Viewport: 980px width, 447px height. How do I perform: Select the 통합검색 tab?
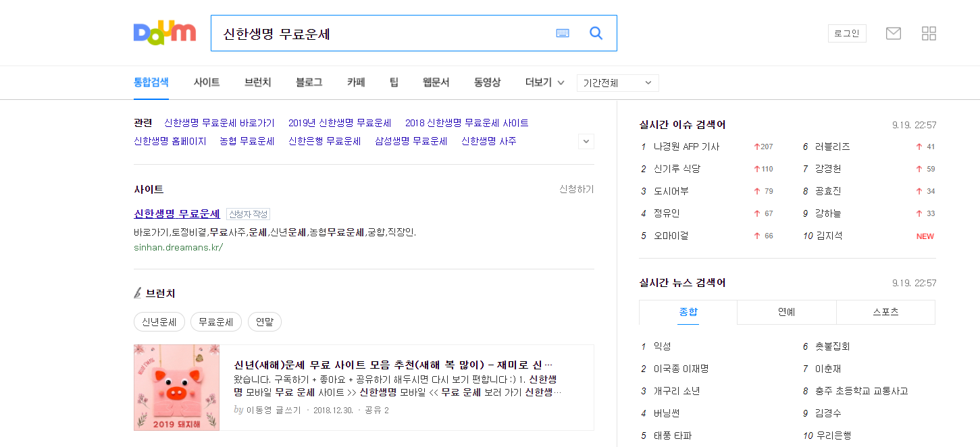pyautogui.click(x=151, y=82)
